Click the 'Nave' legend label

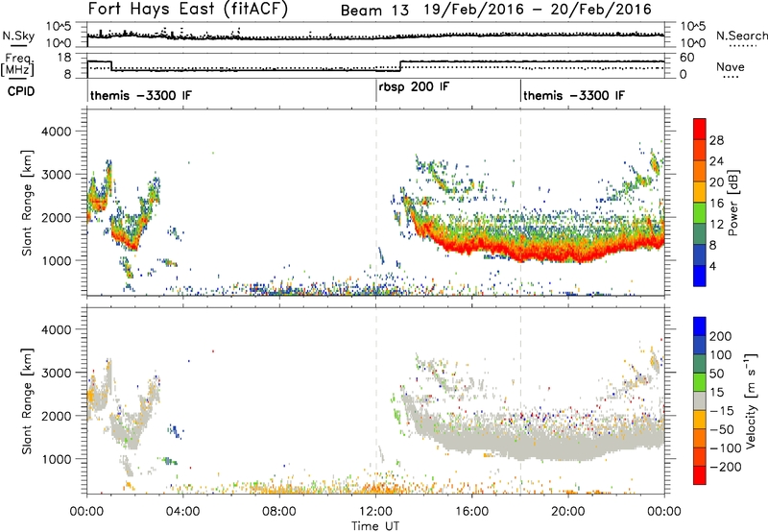731,67
